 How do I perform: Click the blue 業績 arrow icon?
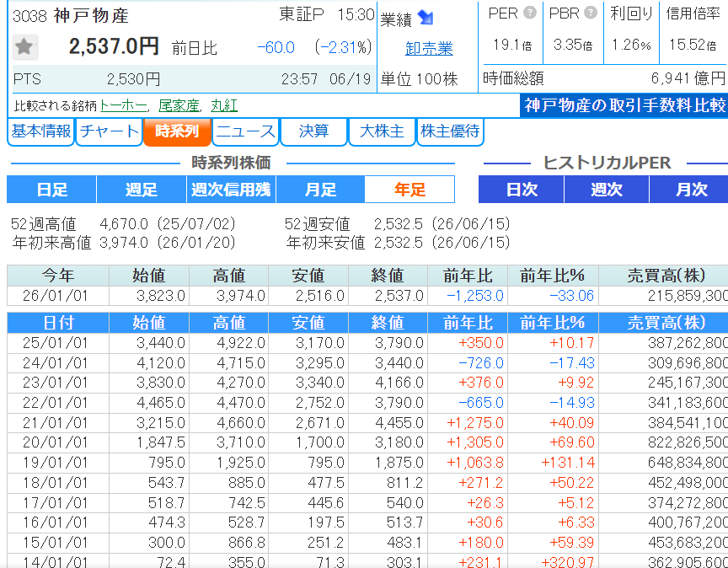426,18
